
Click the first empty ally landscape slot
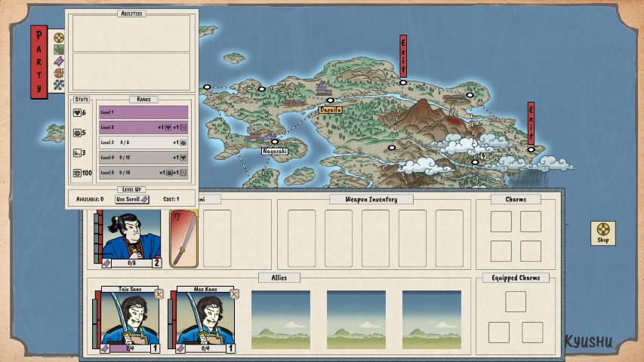coord(280,319)
